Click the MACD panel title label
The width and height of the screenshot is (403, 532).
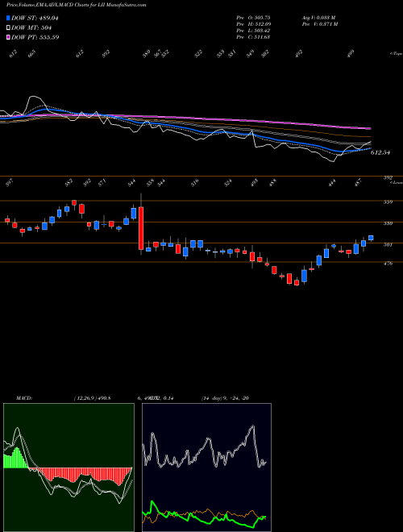point(24,398)
